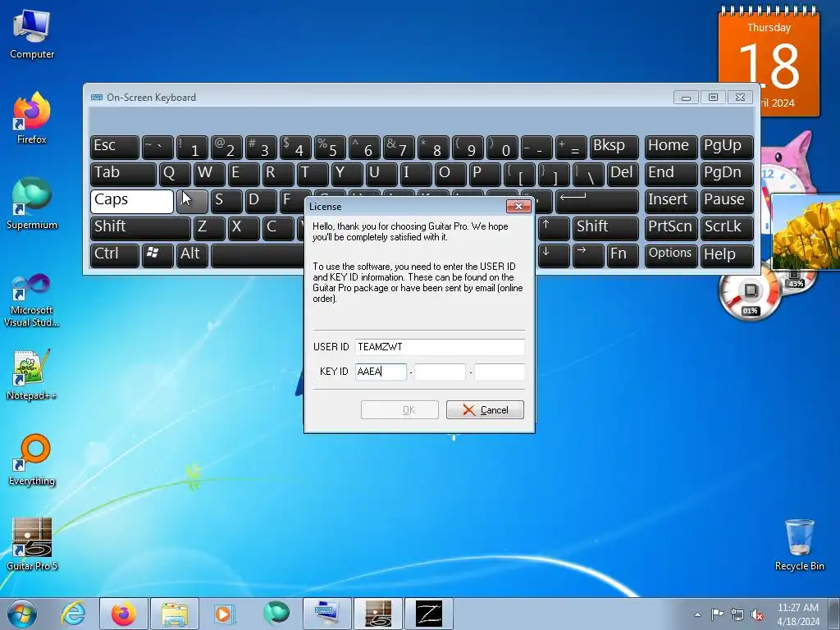
Task: Click the PgUp key
Action: coord(727,147)
